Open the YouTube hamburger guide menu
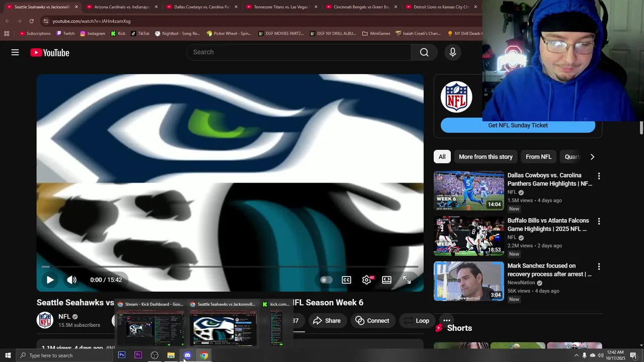This screenshot has width=644, height=362. 15,52
